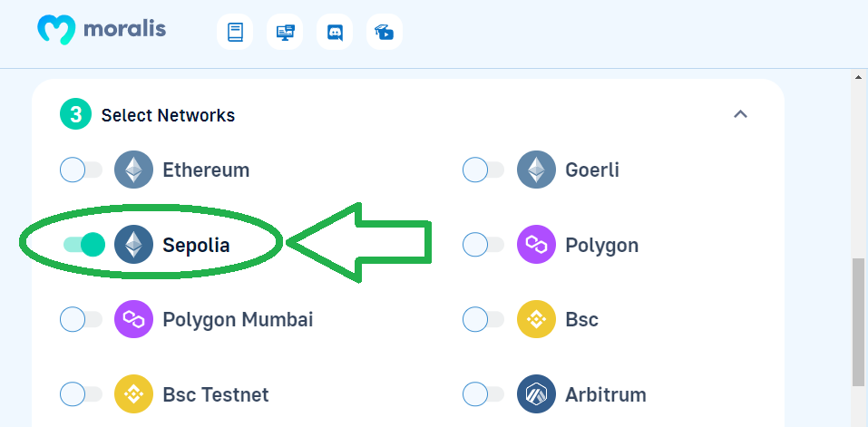Click the Sepolia Ethereum network icon
Viewport: 868px width, 427px height.
click(133, 244)
